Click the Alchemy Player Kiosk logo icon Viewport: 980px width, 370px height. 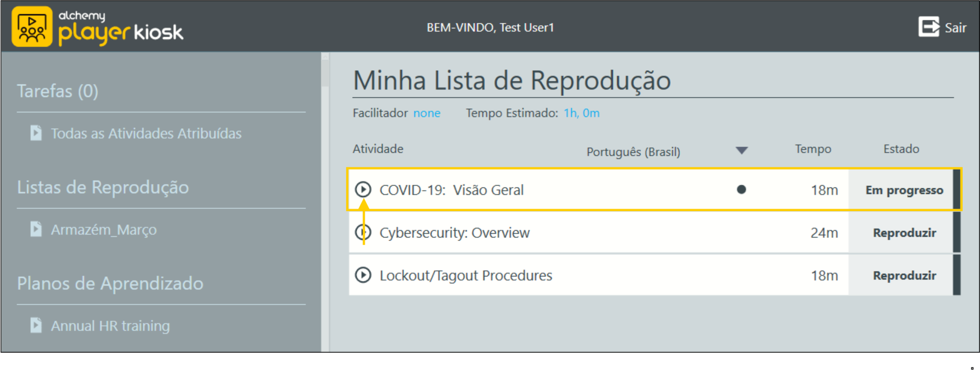click(32, 25)
